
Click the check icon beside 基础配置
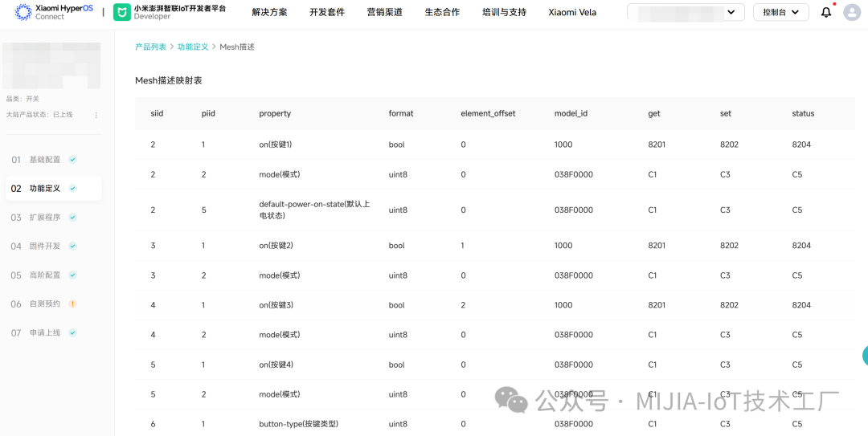pyautogui.click(x=72, y=160)
